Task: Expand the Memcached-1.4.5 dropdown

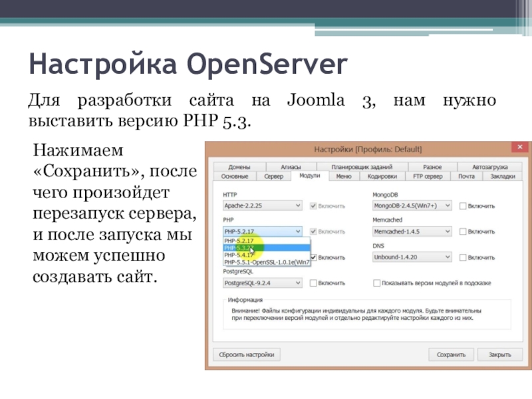Action: pyautogui.click(x=412, y=231)
